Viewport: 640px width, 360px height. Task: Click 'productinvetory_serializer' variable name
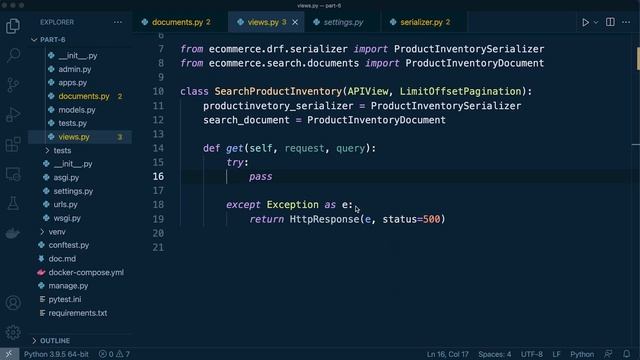pos(278,106)
